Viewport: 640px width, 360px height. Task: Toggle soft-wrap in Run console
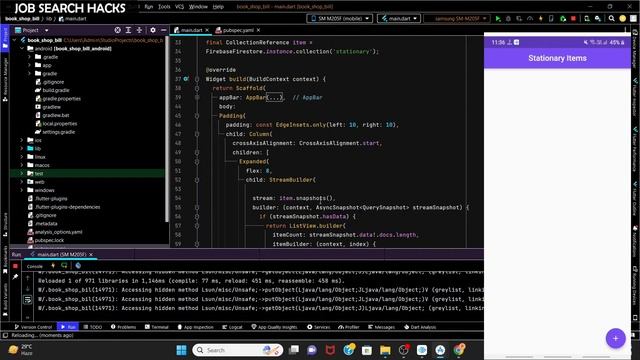point(28,300)
